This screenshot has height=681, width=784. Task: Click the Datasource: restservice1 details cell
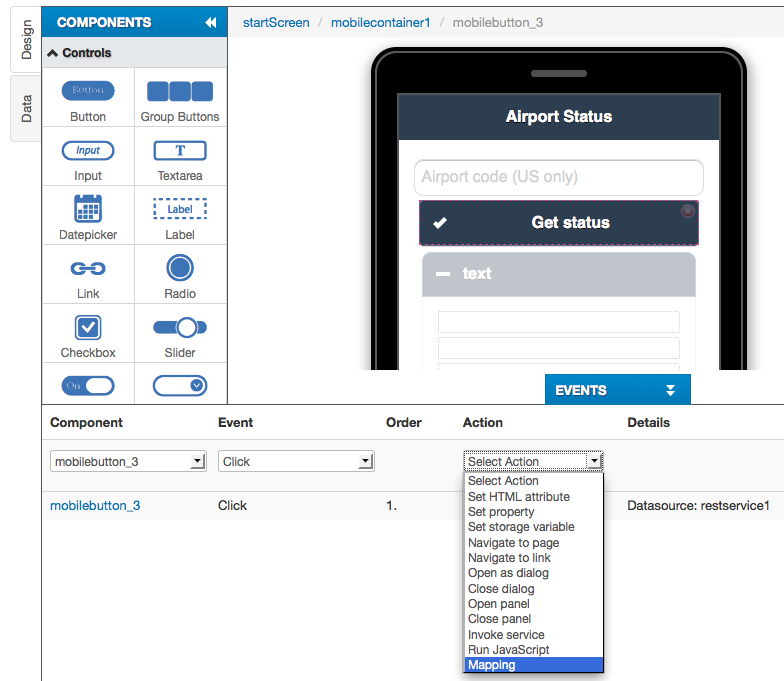tap(698, 506)
